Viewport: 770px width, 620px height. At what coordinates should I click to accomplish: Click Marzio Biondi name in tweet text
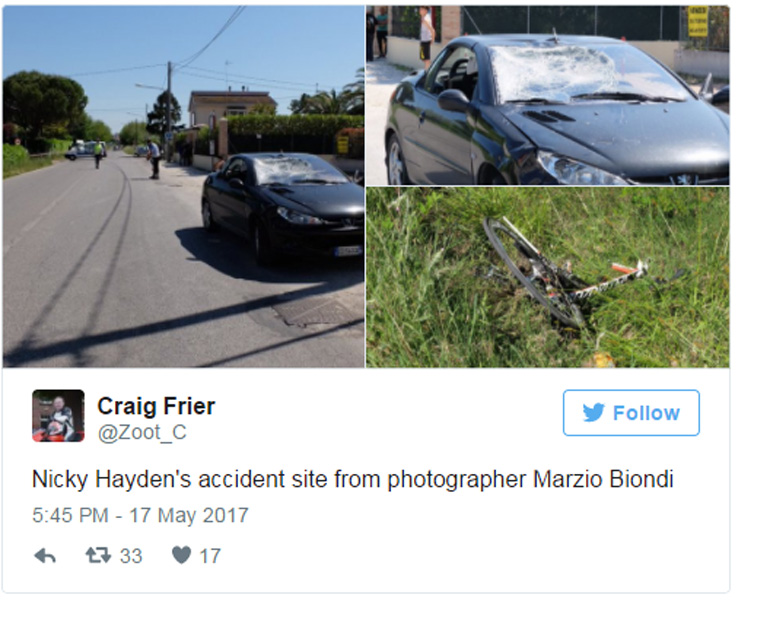click(603, 479)
